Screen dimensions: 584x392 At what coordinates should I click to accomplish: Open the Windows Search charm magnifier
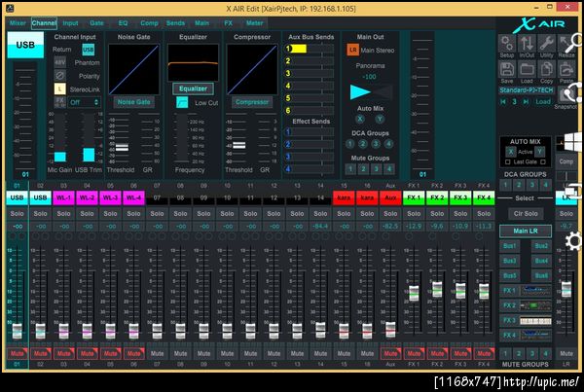point(574,43)
